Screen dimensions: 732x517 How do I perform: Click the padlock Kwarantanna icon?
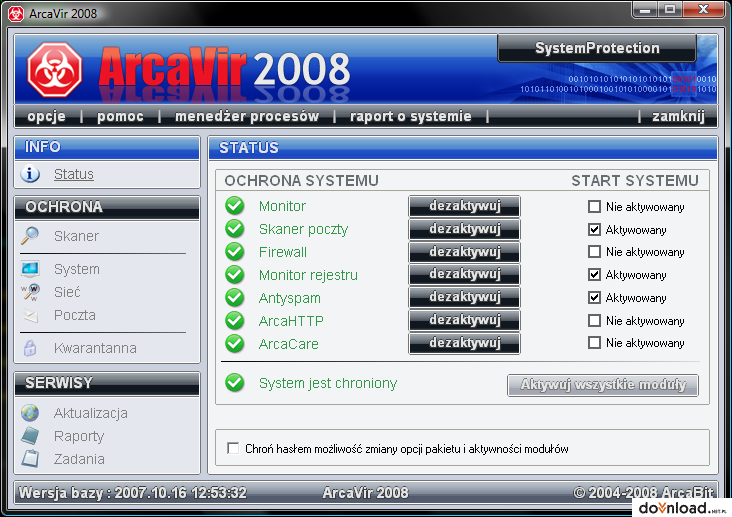pos(30,348)
